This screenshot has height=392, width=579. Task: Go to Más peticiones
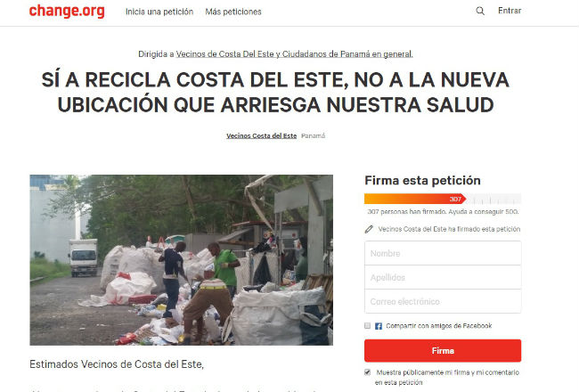pyautogui.click(x=233, y=12)
